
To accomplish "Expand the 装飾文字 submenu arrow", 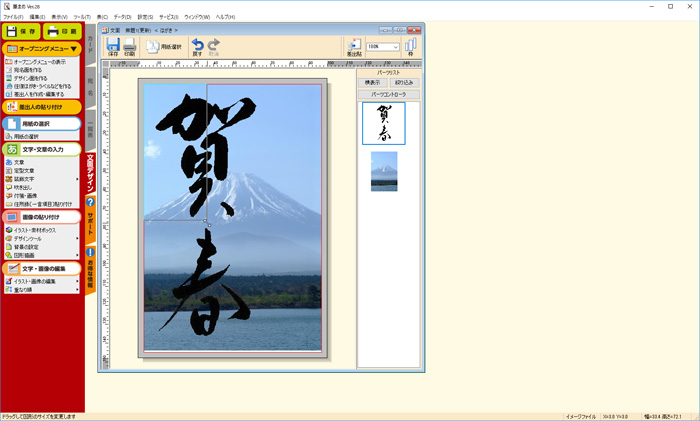I will (78, 179).
